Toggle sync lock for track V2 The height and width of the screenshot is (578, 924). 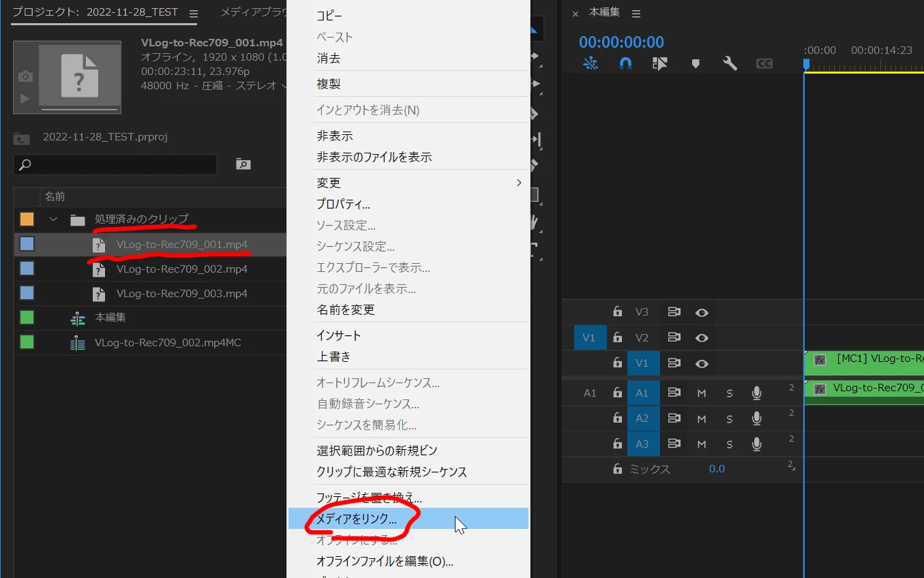coord(674,337)
